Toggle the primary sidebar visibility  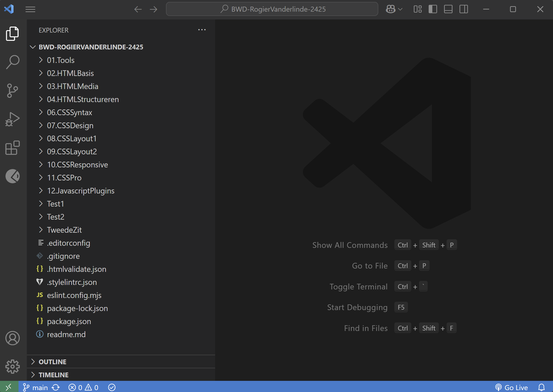click(x=433, y=9)
